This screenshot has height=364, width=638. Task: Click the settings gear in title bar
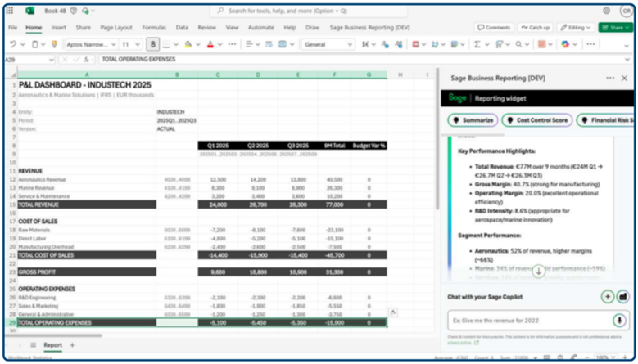point(605,11)
